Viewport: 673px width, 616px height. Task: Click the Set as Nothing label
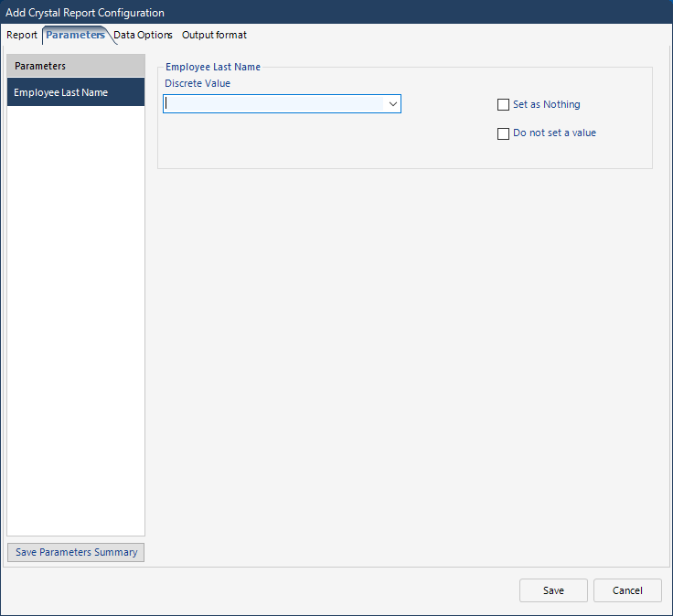(547, 104)
